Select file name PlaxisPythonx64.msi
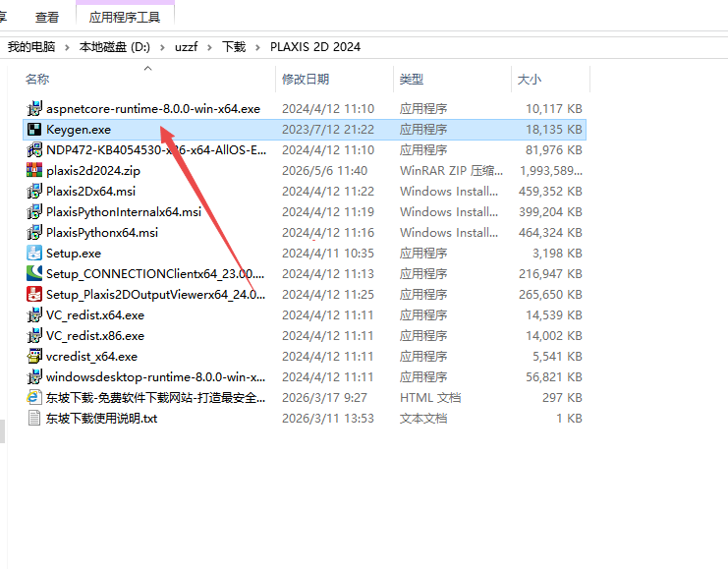Screen dimensions: 728x569 click(x=102, y=232)
